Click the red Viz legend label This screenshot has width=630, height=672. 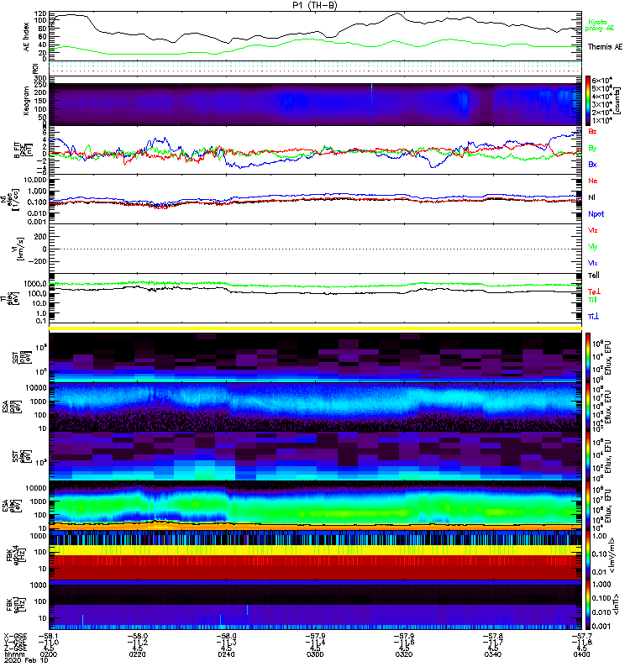[592, 230]
